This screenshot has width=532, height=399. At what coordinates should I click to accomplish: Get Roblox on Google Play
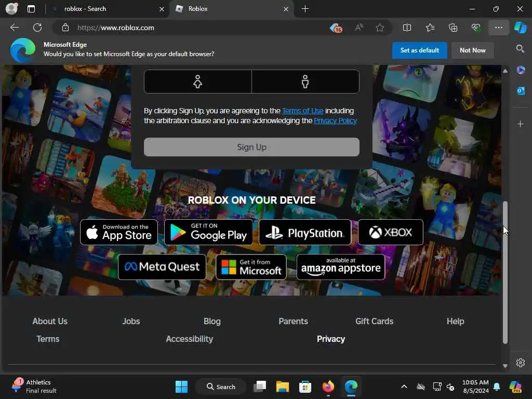pyautogui.click(x=208, y=232)
